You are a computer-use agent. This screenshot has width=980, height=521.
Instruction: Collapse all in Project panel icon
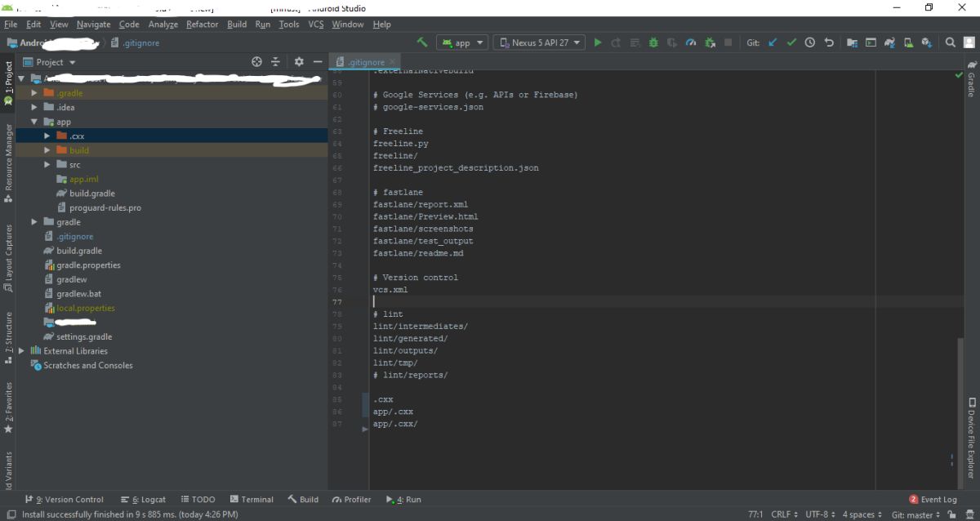(276, 62)
